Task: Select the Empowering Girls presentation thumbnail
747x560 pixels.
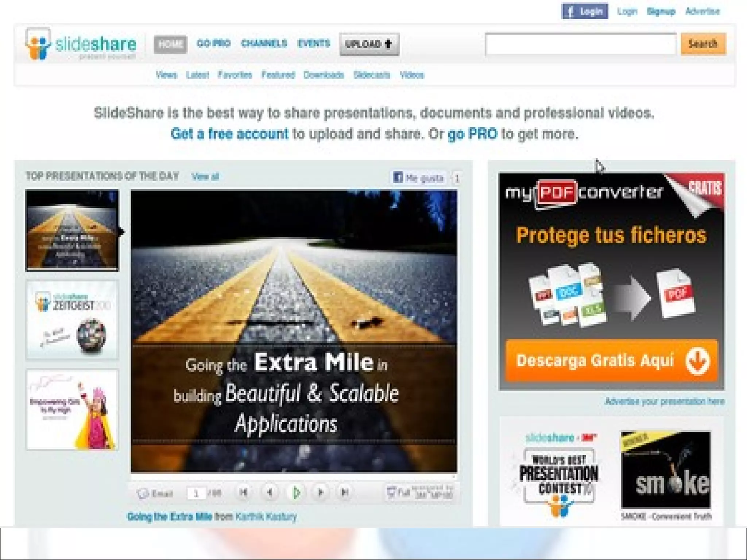Action: (72, 409)
